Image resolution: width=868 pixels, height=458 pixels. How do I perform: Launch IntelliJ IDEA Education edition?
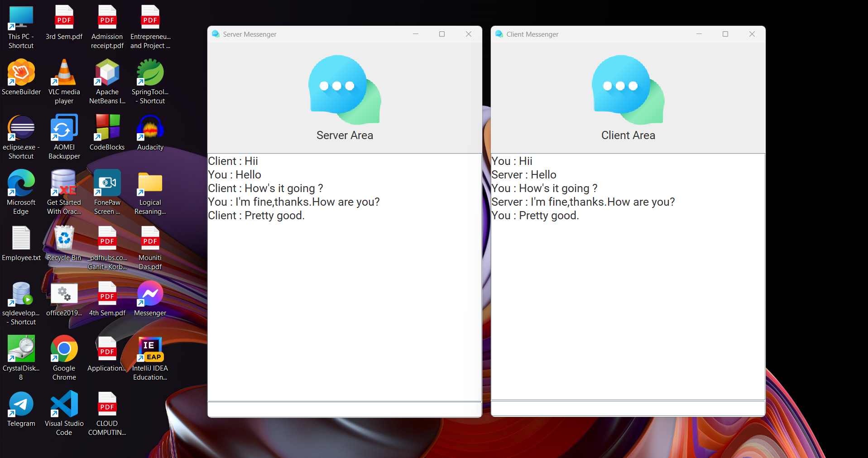pyautogui.click(x=149, y=349)
